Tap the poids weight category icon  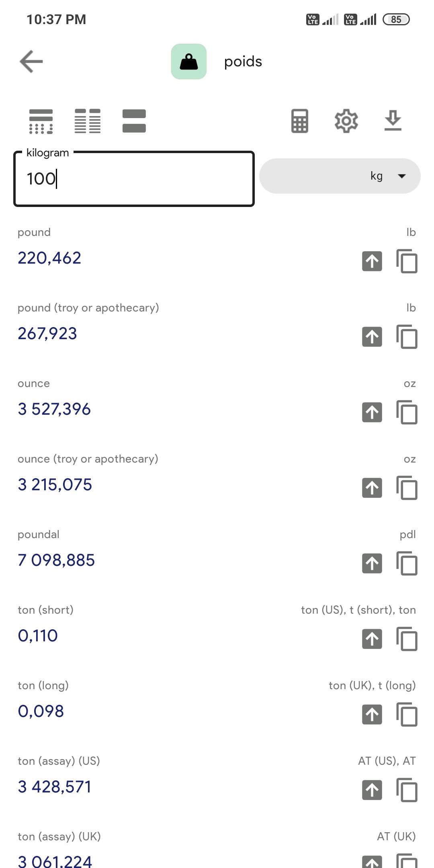(x=189, y=61)
